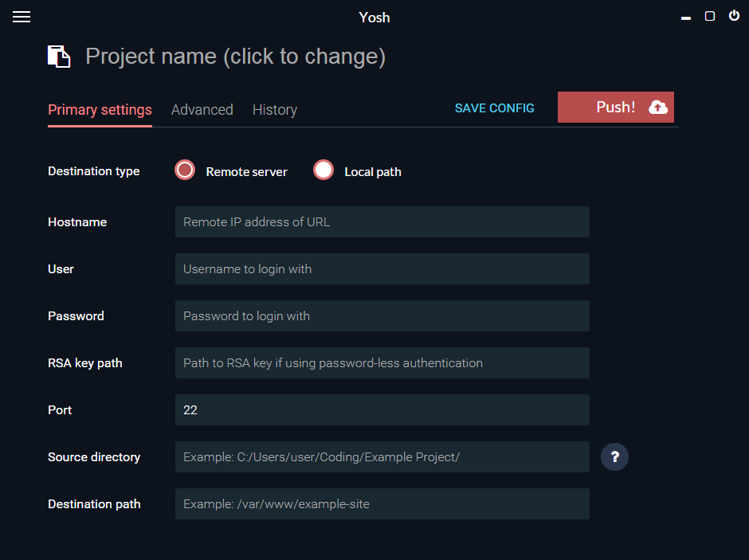Click into the Password field
Image resolution: width=749 pixels, height=560 pixels.
coord(382,316)
